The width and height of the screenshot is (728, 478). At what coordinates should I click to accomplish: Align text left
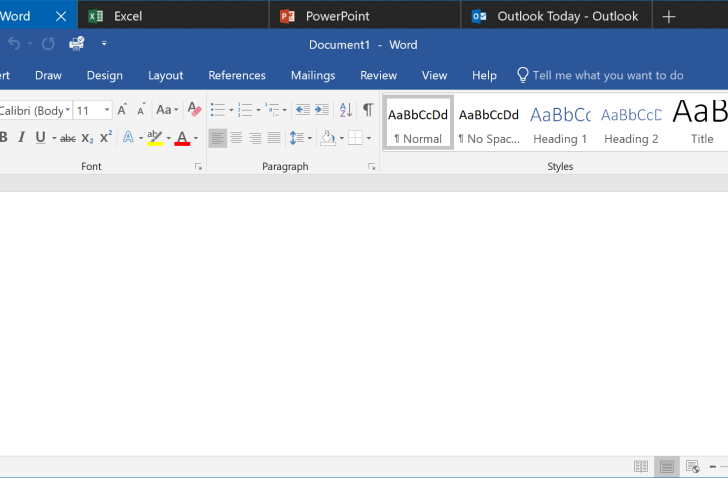[x=217, y=138]
